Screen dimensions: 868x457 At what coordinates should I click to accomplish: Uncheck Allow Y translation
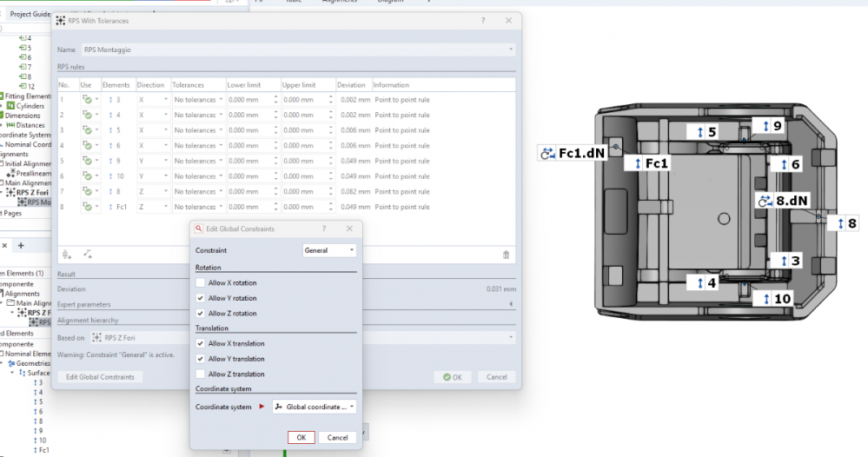[202, 359]
